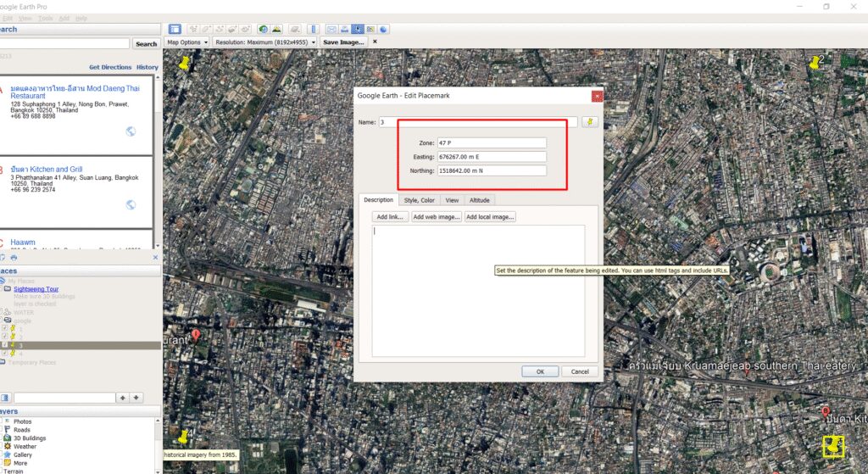
Task: Click the Add link... button
Action: click(x=390, y=216)
